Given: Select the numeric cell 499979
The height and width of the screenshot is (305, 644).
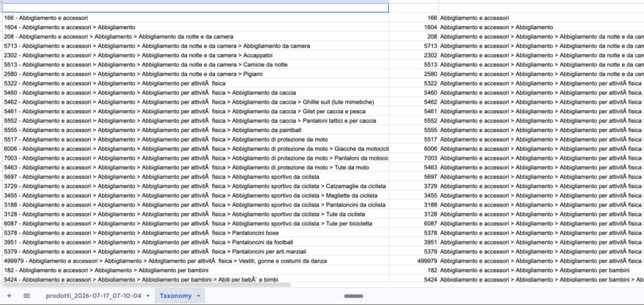Looking at the screenshot, I should [x=414, y=261].
